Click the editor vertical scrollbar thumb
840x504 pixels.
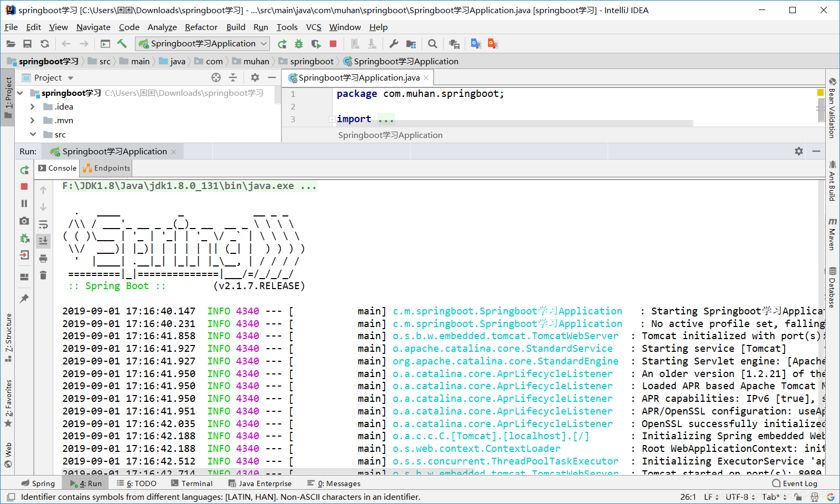821,110
